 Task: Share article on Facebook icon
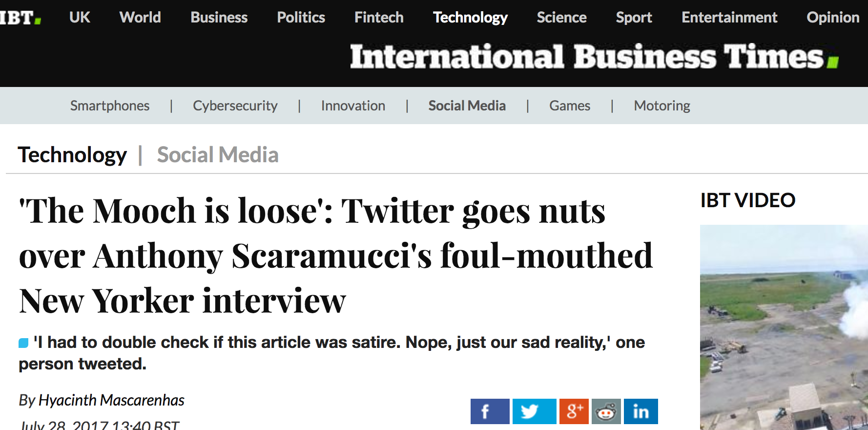[490, 411]
